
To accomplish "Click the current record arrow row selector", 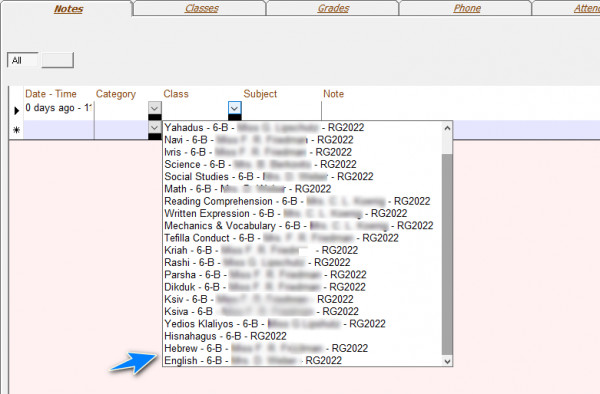I will pyautogui.click(x=16, y=111).
